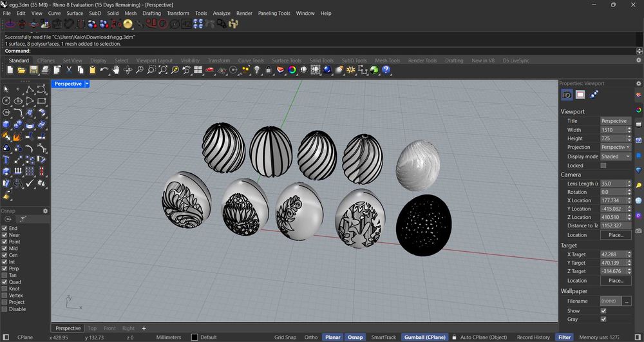Screen dimensions: 644x342
Task: Open the camera viewport properties icon
Action: [567, 95]
